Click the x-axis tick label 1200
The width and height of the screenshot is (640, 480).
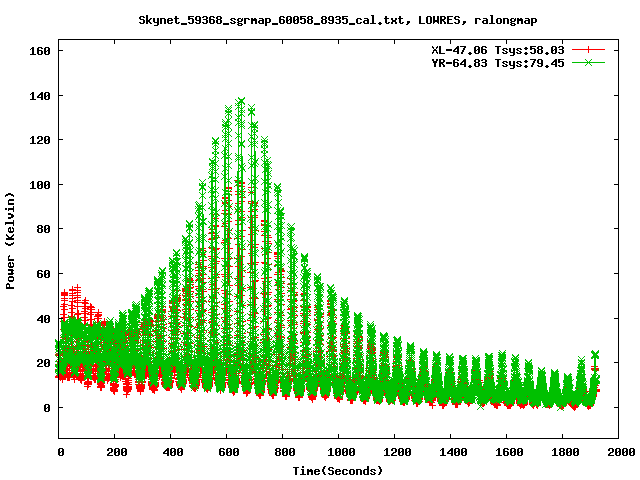point(397,452)
